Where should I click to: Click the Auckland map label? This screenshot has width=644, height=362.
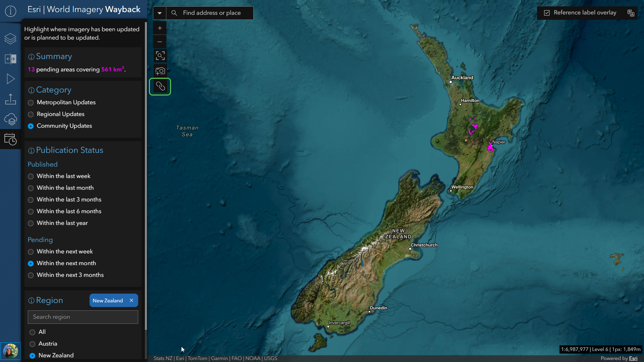click(462, 78)
